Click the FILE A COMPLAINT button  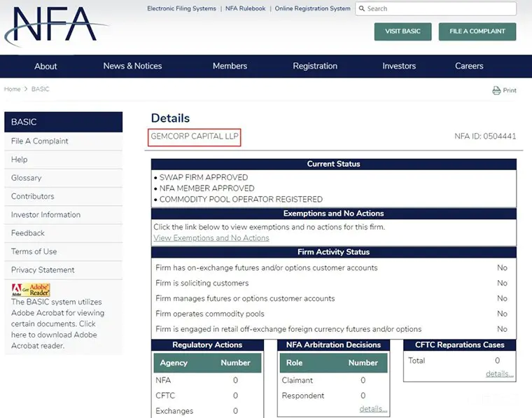[477, 32]
